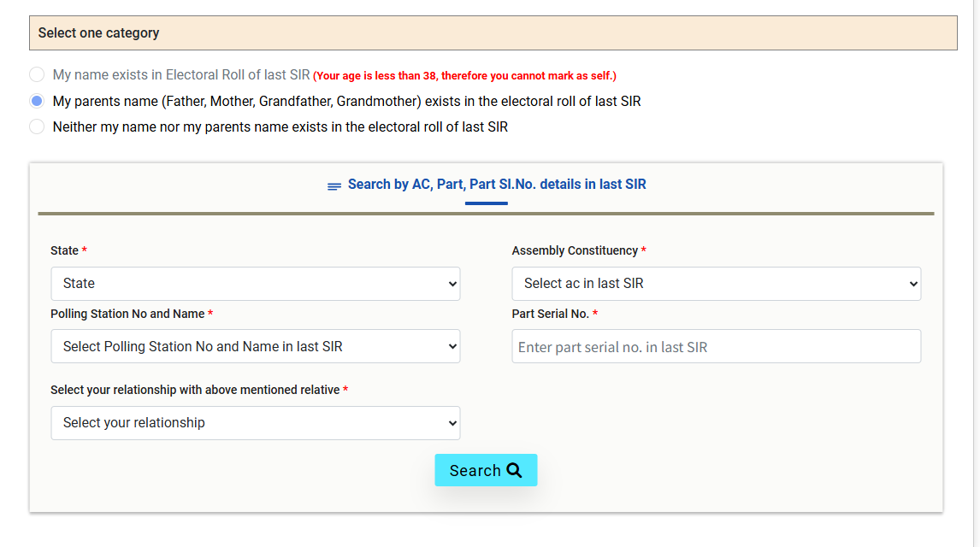Click the 'Assembly Constituency' field label
Image resolution: width=980 pixels, height=547 pixels.
(x=575, y=250)
